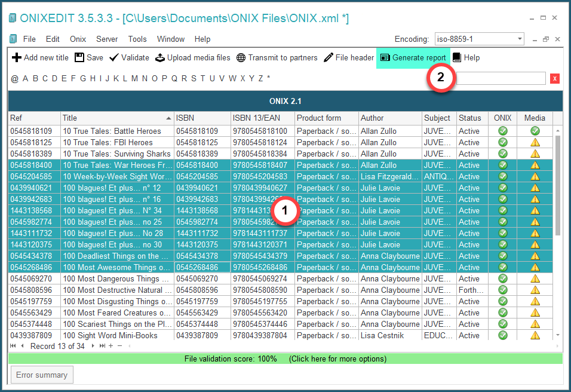Open the Onix menu
Screen dimensions: 571x392
tap(78, 39)
